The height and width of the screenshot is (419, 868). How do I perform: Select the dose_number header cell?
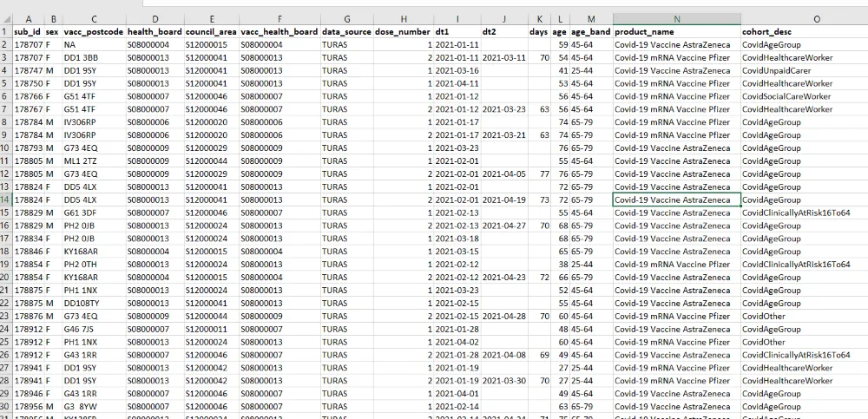pos(403,32)
